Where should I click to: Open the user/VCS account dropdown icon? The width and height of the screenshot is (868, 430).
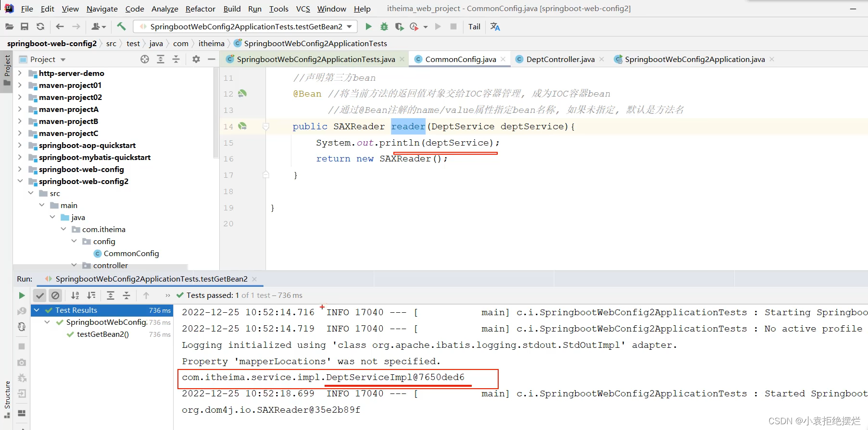pos(98,27)
